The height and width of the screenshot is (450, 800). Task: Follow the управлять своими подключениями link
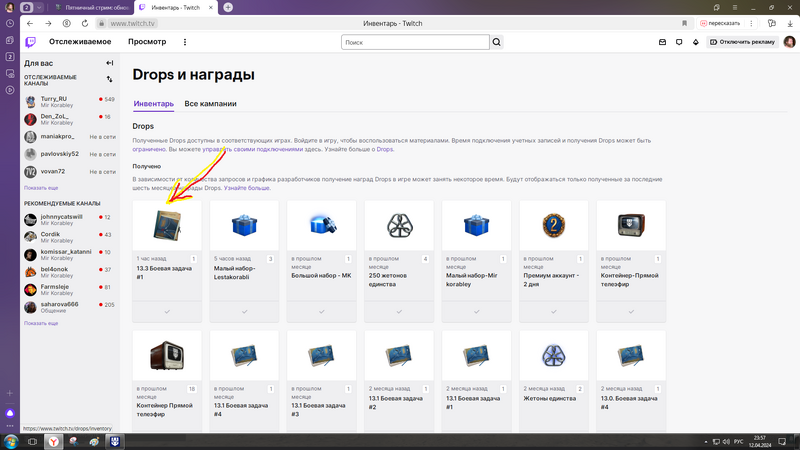253,149
